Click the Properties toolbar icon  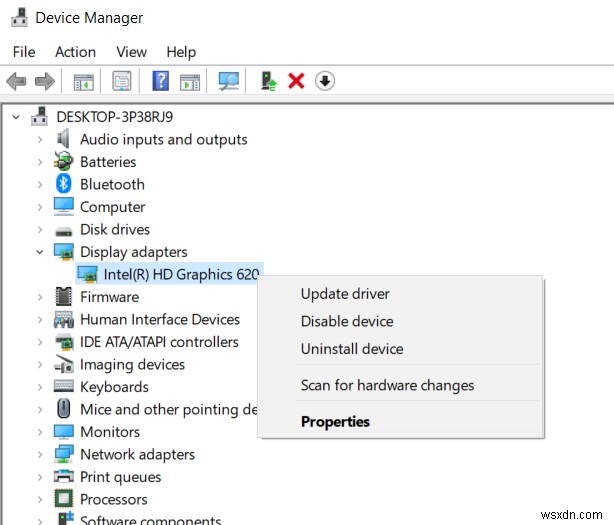(x=122, y=81)
